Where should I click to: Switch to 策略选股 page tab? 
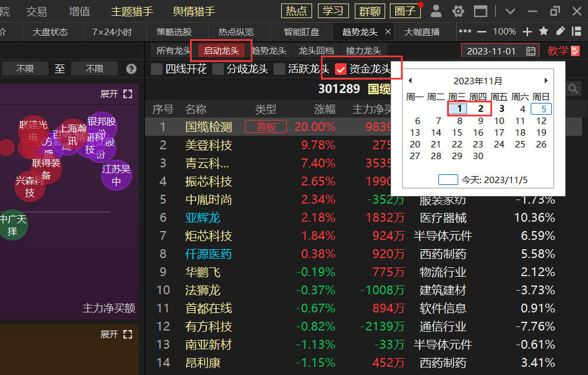coord(174,32)
